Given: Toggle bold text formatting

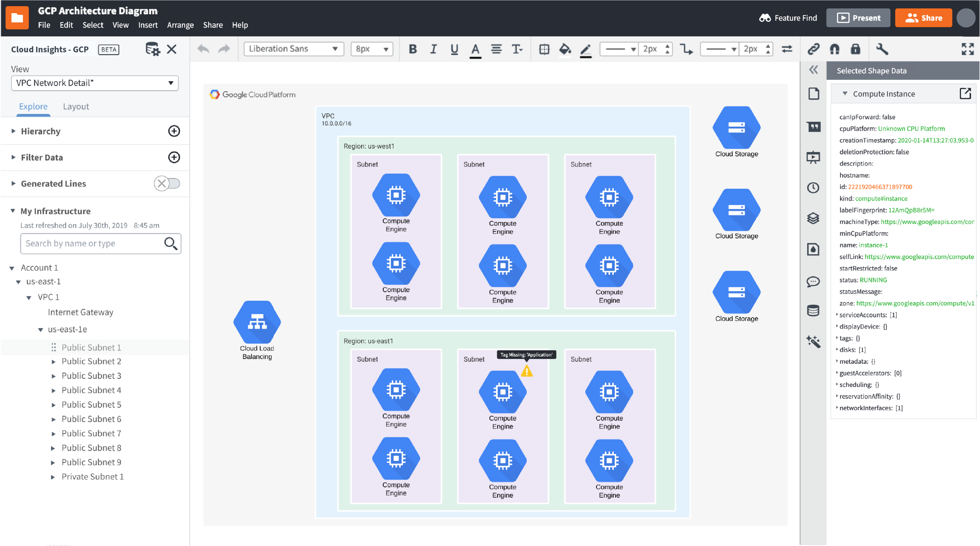Looking at the screenshot, I should point(413,49).
